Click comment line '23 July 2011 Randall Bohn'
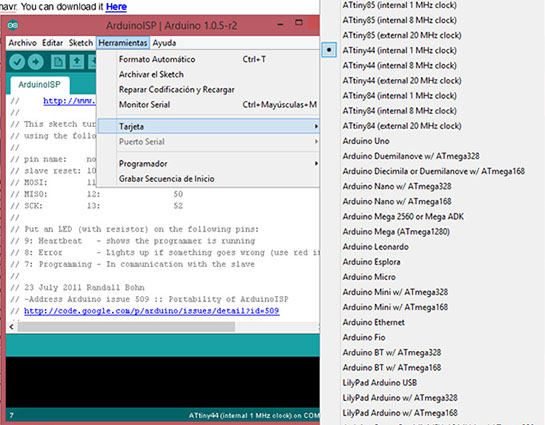Screen dimensions: 545x425 [x=77, y=287]
